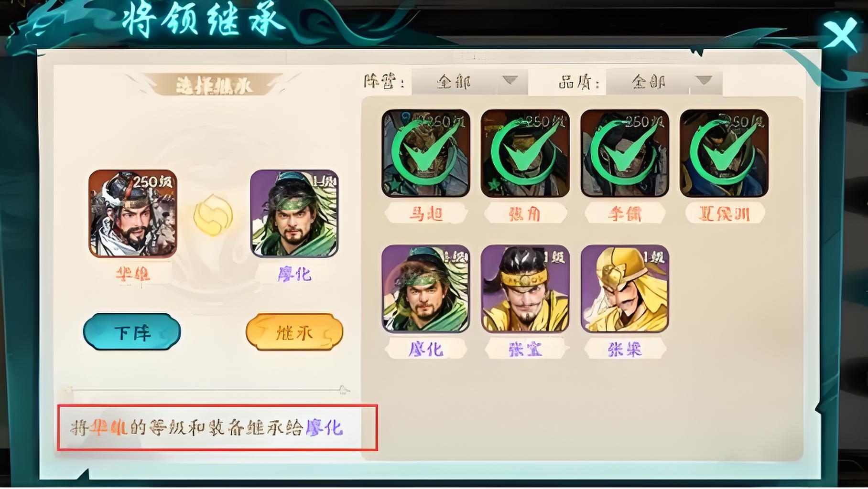Uncheck the 张角 hero checkmark
This screenshot has width=868, height=489.
525,153
